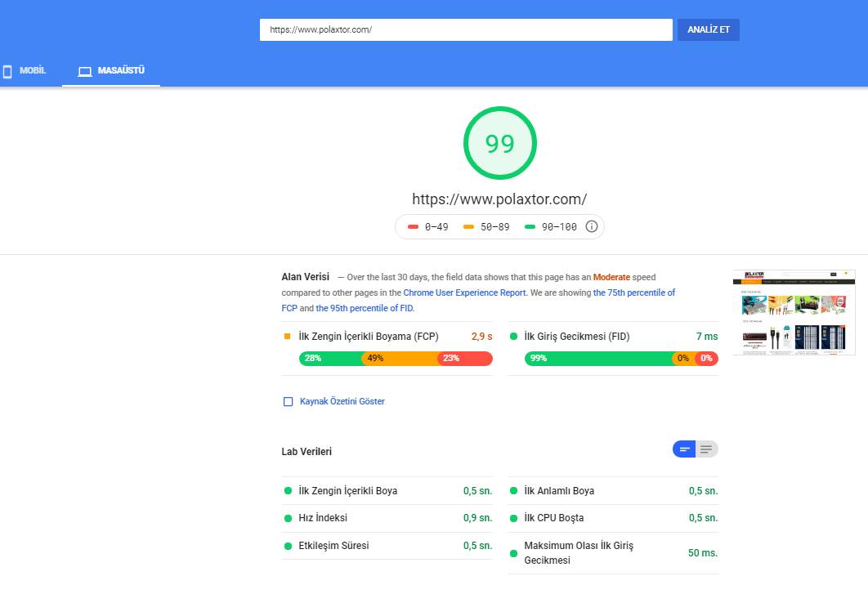868x594 pixels.
Task: Click the 2,9 s FCP value
Action: pyautogui.click(x=481, y=336)
